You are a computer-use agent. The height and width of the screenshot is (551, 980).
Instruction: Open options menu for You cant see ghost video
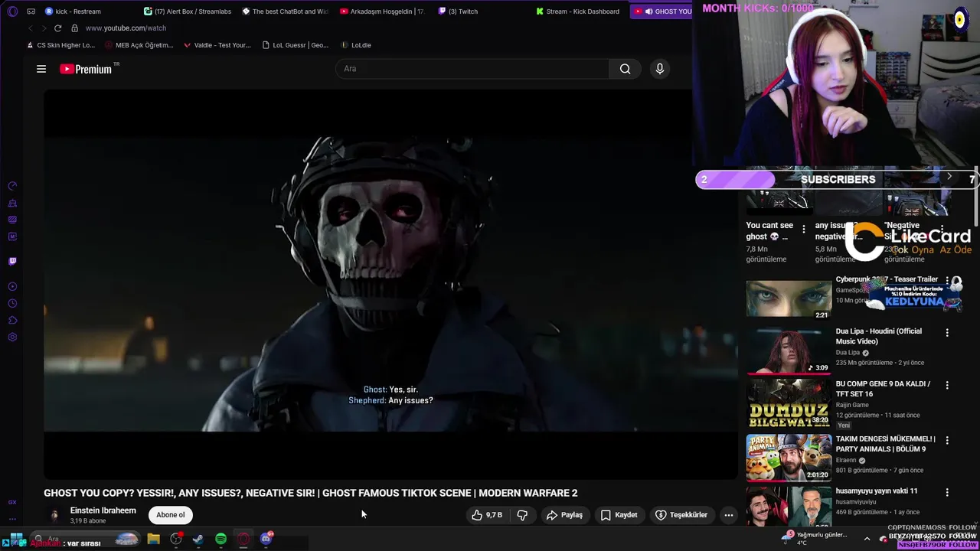tap(803, 229)
